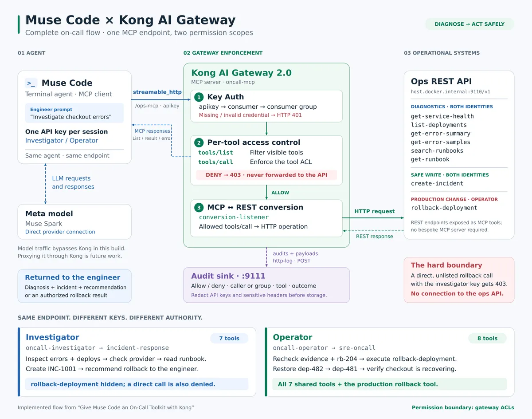Screen dimensions: 532x419
Task: Select the quoted 'Investigate checkout errors' prompt
Action: (71, 117)
